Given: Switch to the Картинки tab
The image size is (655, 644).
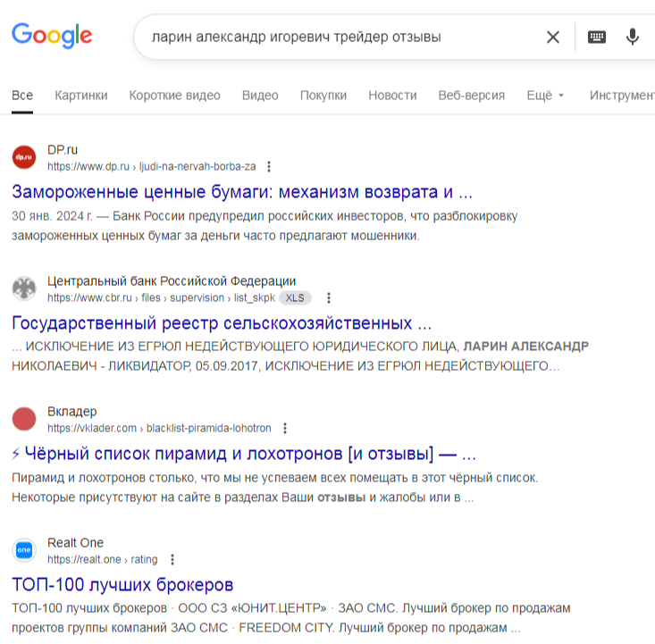Looking at the screenshot, I should [x=81, y=96].
